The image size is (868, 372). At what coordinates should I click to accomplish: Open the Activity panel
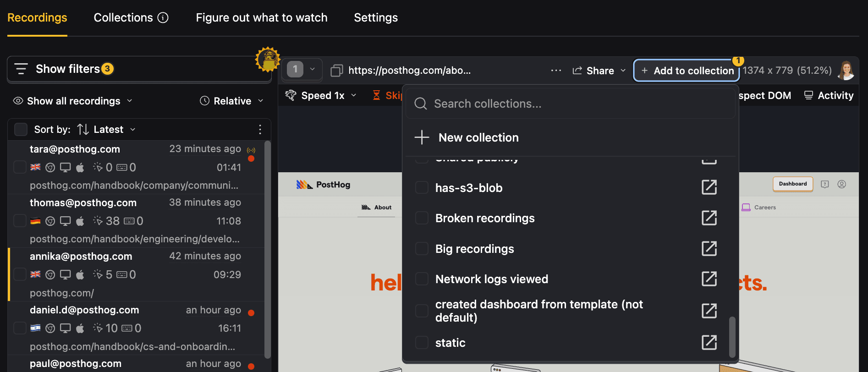tap(829, 95)
